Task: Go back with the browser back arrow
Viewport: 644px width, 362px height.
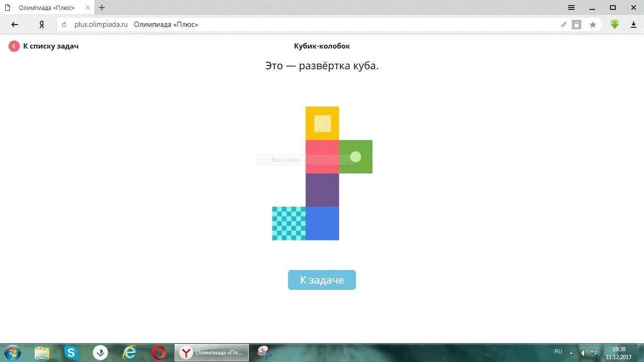Action: [x=15, y=25]
